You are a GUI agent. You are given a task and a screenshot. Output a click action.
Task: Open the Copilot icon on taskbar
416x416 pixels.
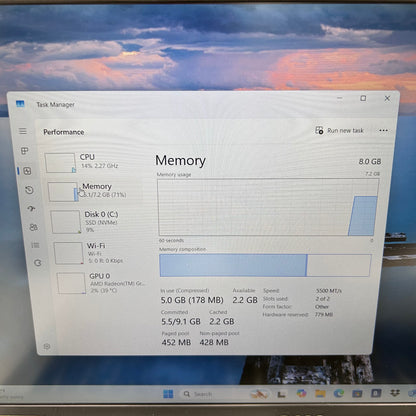click(302, 394)
